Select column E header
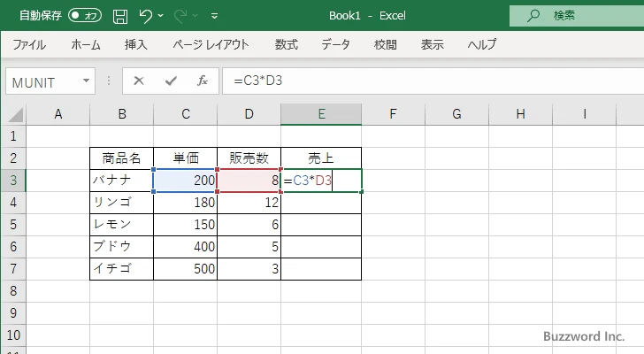 tap(321, 114)
